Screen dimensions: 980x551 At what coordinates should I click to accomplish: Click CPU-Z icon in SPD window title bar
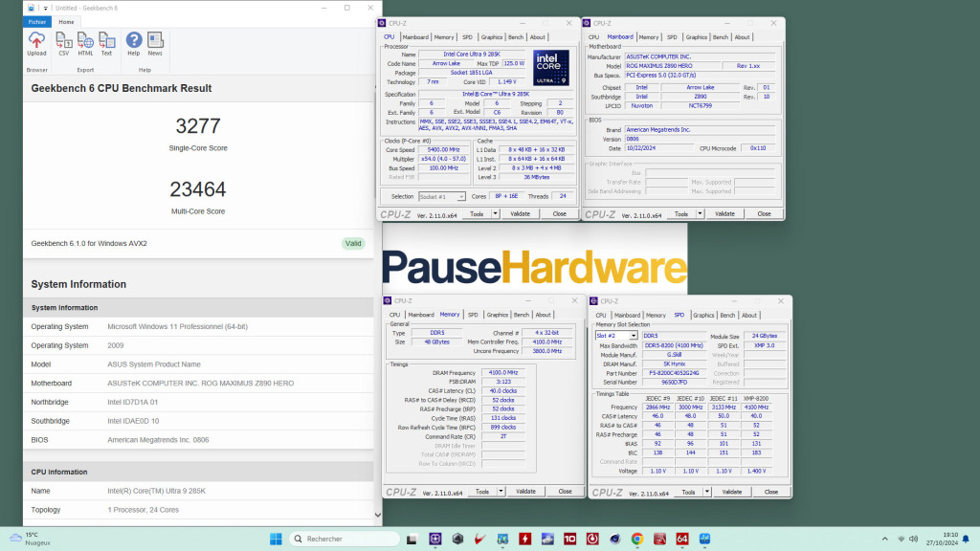(593, 301)
